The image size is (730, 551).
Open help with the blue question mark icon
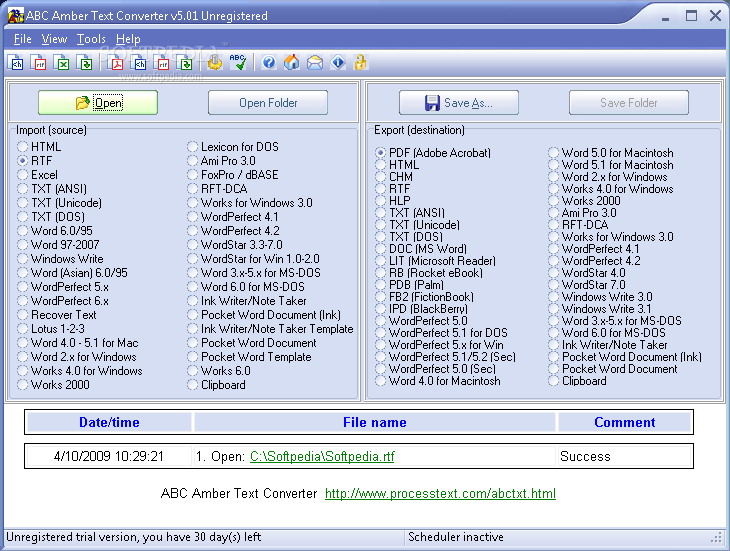point(269,62)
